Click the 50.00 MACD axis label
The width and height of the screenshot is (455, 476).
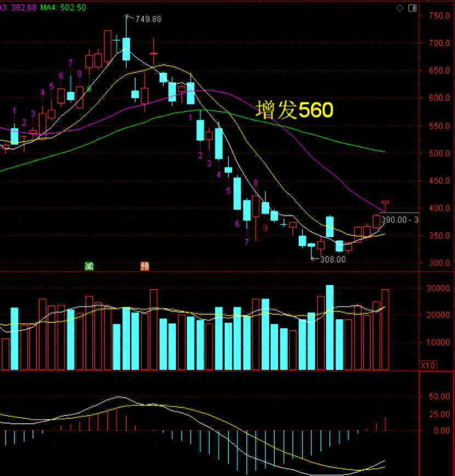pos(439,397)
